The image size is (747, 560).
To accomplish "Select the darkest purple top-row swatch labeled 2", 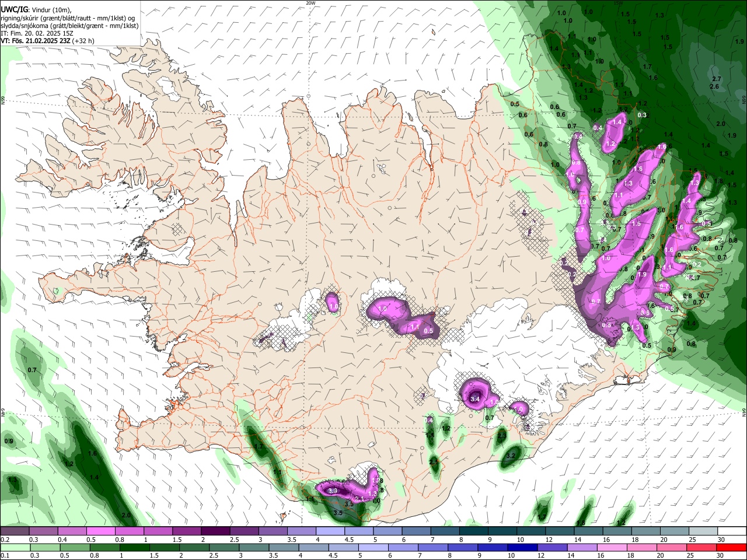I will click(215, 531).
